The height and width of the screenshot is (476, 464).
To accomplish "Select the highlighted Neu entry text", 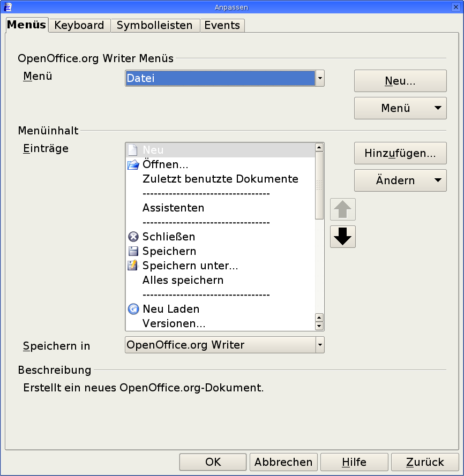I will click(153, 150).
